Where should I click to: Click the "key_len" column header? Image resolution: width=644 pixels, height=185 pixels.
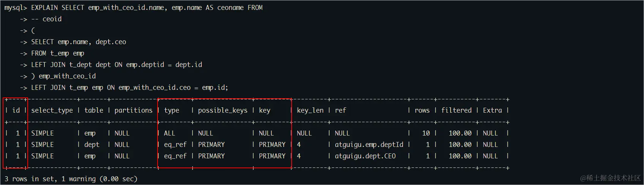tap(310, 110)
